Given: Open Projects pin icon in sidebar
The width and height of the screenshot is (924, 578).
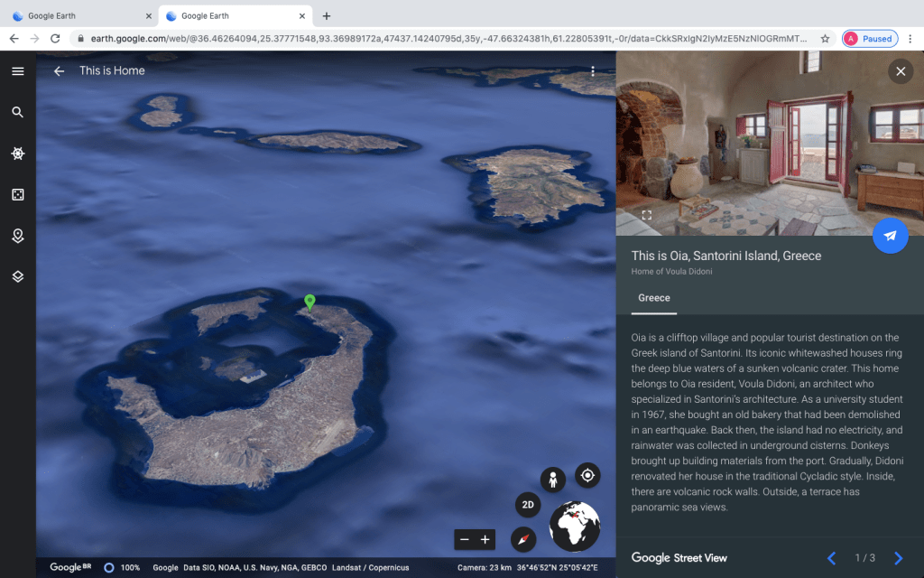Looking at the screenshot, I should (x=17, y=236).
